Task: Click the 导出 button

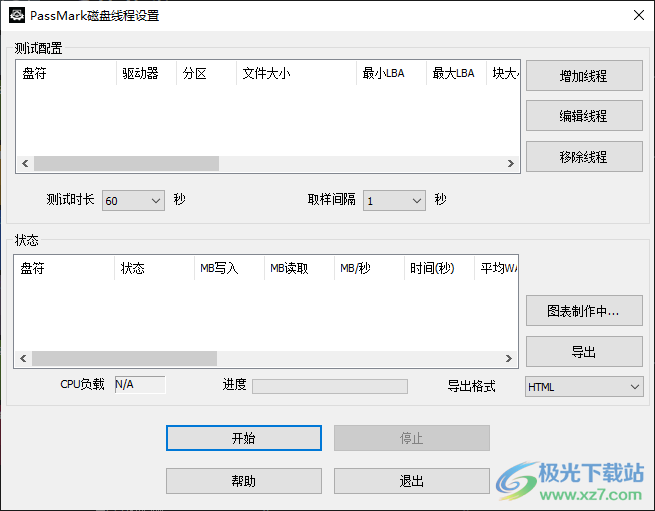Action: (584, 351)
